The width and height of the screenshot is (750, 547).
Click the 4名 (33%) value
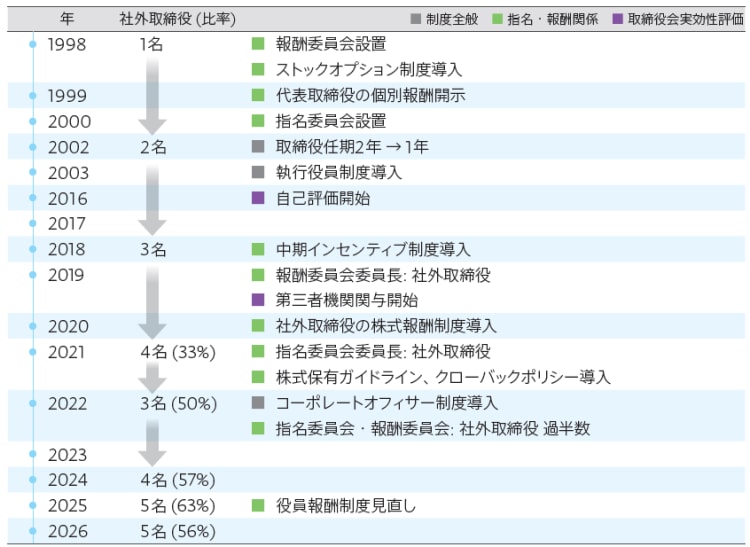point(178,352)
